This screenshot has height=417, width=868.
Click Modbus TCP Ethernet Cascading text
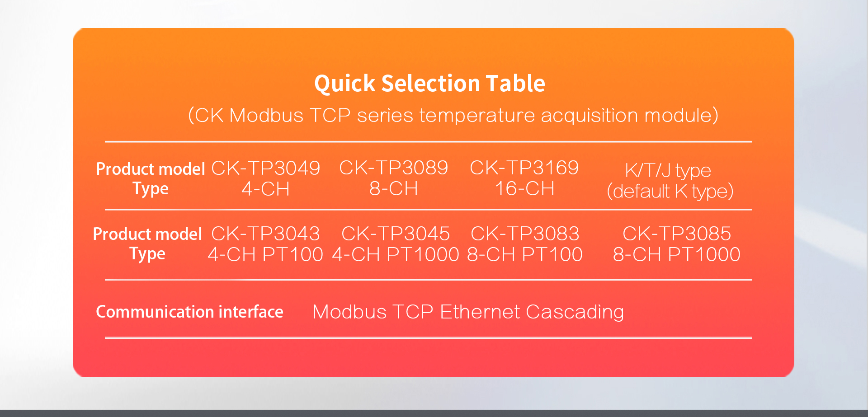[x=468, y=312]
